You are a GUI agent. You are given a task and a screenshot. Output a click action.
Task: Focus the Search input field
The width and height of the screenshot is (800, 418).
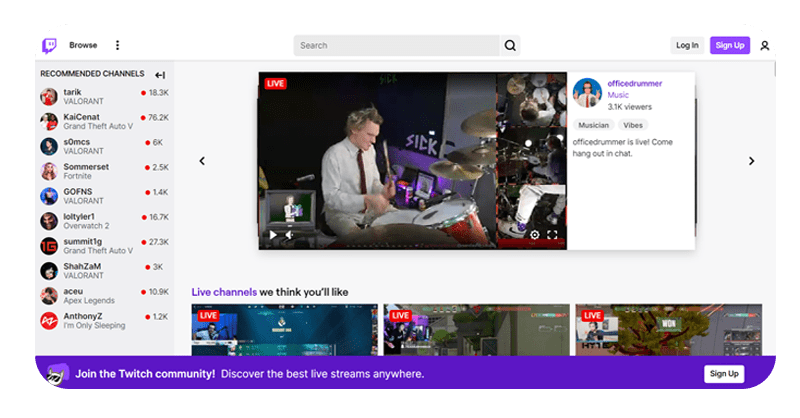coord(396,45)
